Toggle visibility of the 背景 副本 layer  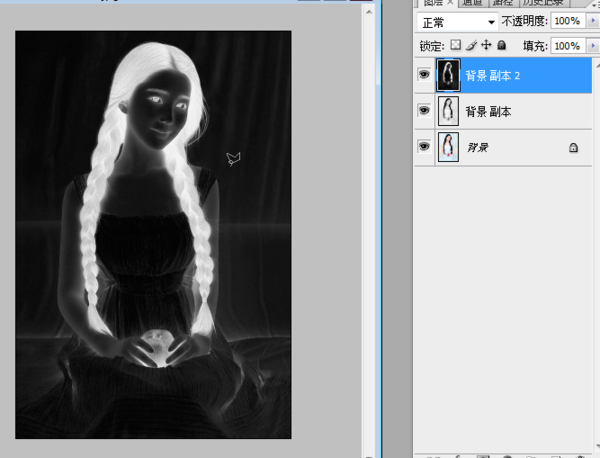[x=424, y=111]
